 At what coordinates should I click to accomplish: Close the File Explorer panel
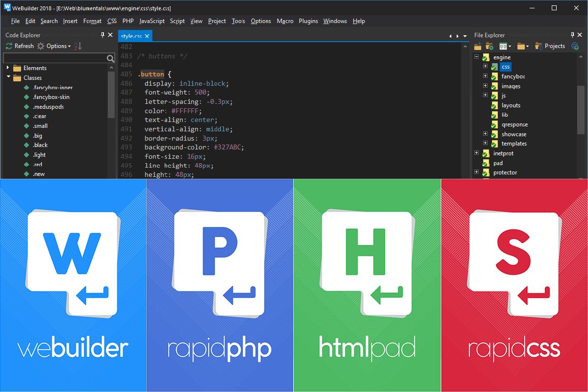[x=580, y=35]
